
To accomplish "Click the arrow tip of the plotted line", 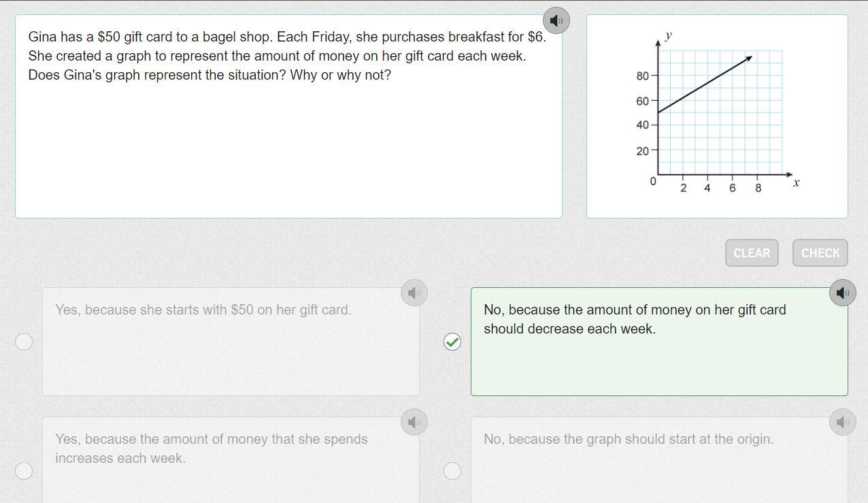I will coord(750,59).
